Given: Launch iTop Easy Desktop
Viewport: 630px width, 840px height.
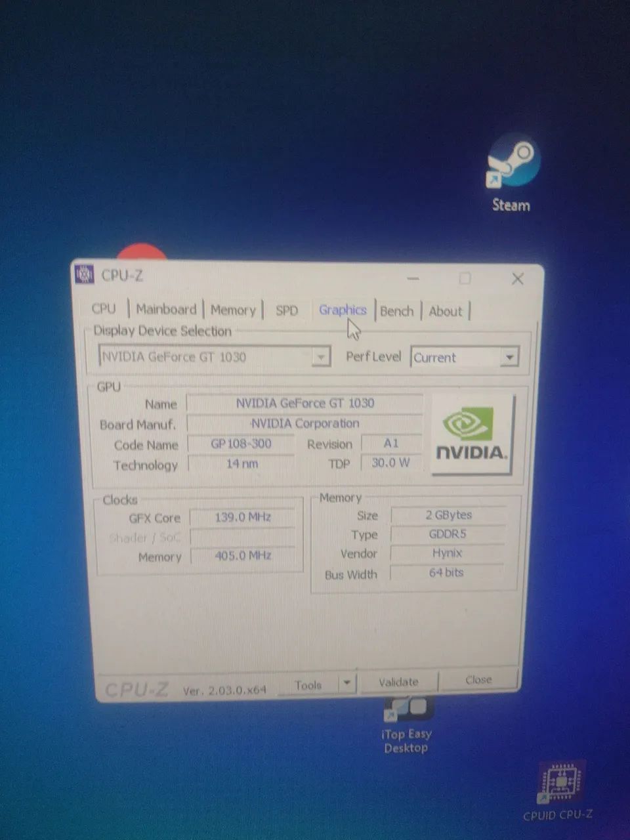Looking at the screenshot, I should point(406,709).
